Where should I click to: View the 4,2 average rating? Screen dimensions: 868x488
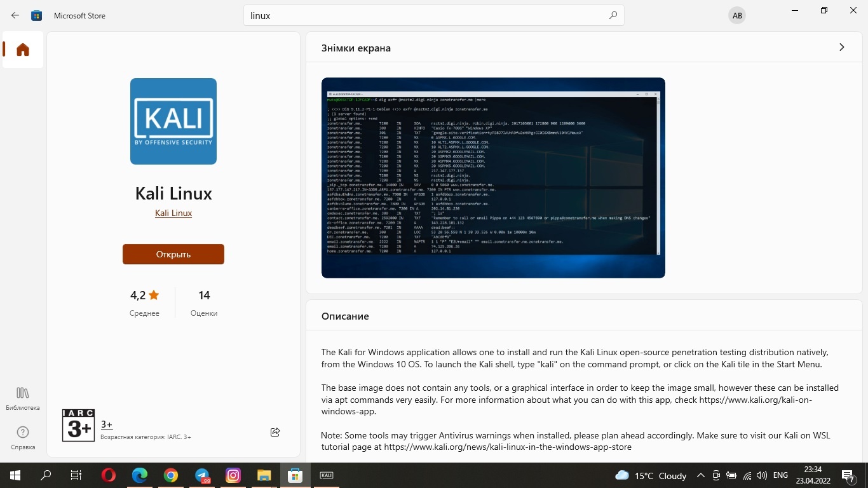pyautogui.click(x=144, y=302)
